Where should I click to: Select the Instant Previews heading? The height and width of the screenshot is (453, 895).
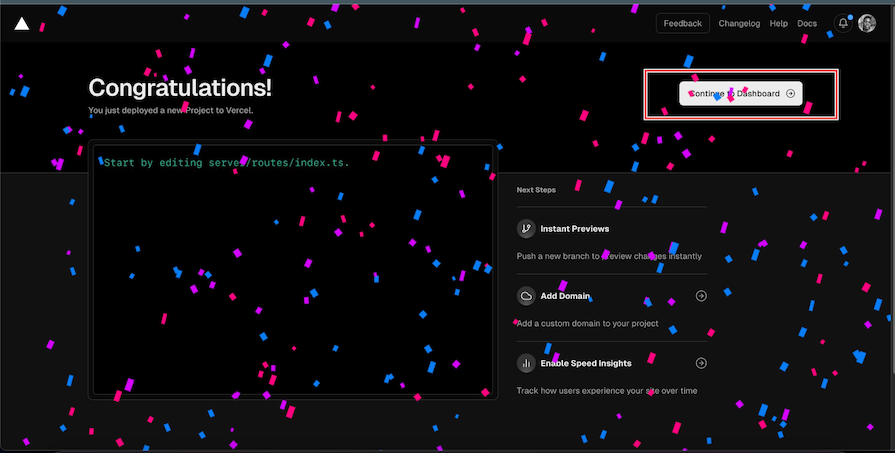(575, 229)
